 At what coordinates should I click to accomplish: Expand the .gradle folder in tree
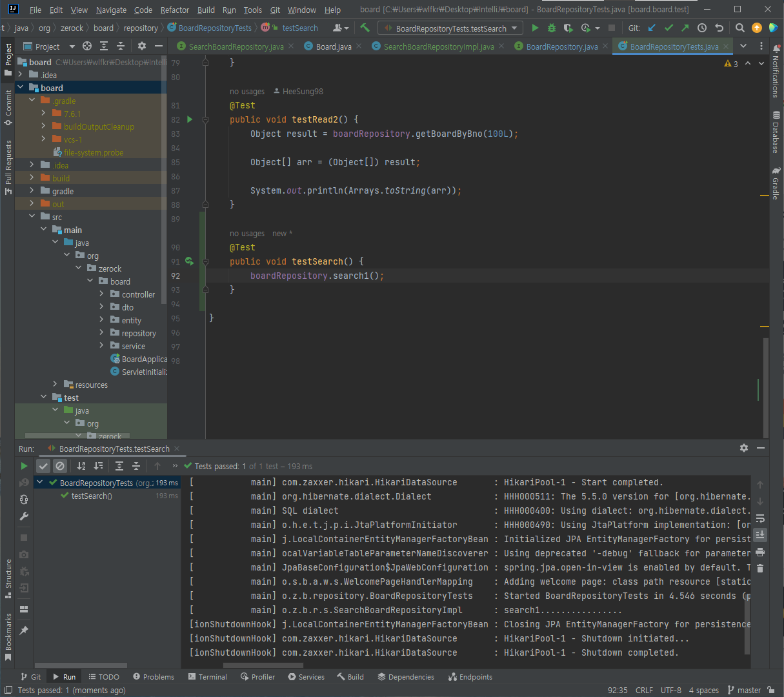(32, 101)
